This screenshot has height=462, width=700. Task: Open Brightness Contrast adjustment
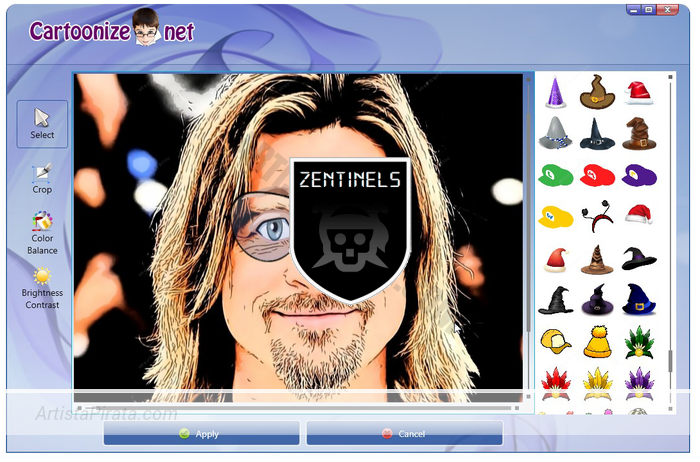click(42, 288)
